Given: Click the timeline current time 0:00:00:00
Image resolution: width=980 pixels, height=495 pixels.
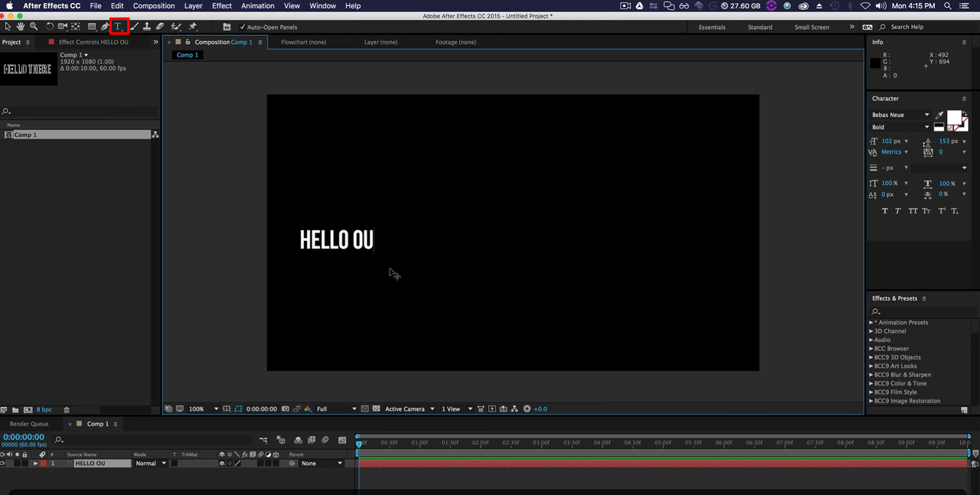Looking at the screenshot, I should (x=23, y=437).
